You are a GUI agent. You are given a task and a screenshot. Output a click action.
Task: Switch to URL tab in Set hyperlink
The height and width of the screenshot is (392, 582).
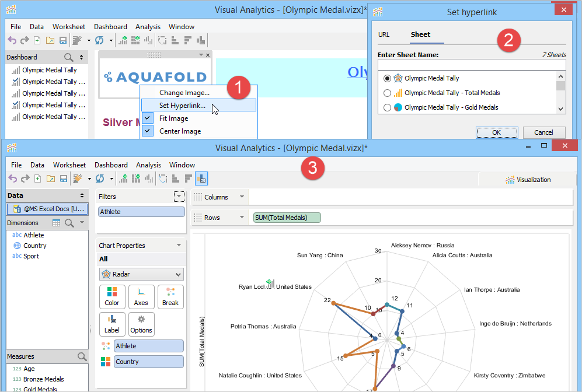[x=384, y=34]
